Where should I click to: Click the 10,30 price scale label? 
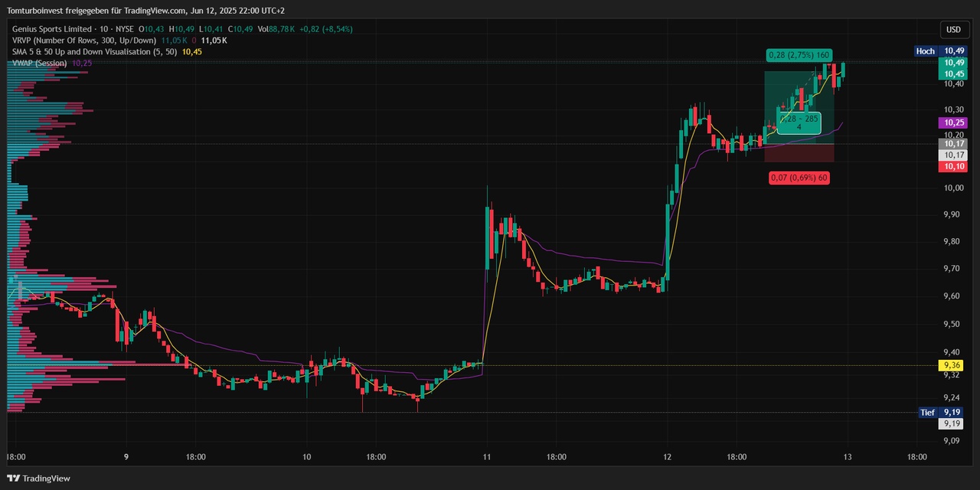(954, 109)
